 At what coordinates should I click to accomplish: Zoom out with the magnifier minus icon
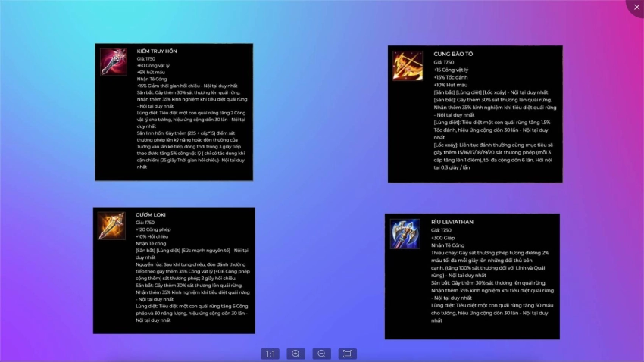click(322, 354)
